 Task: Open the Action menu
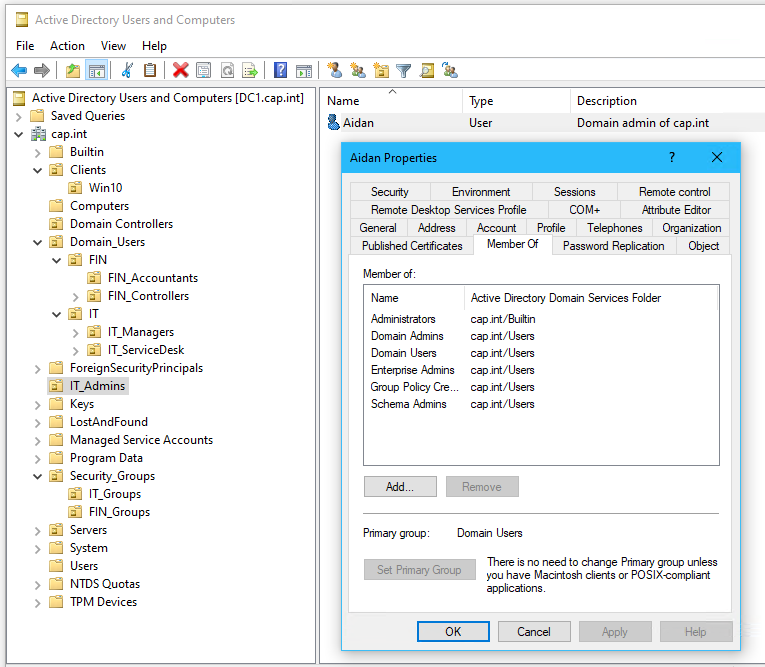67,46
